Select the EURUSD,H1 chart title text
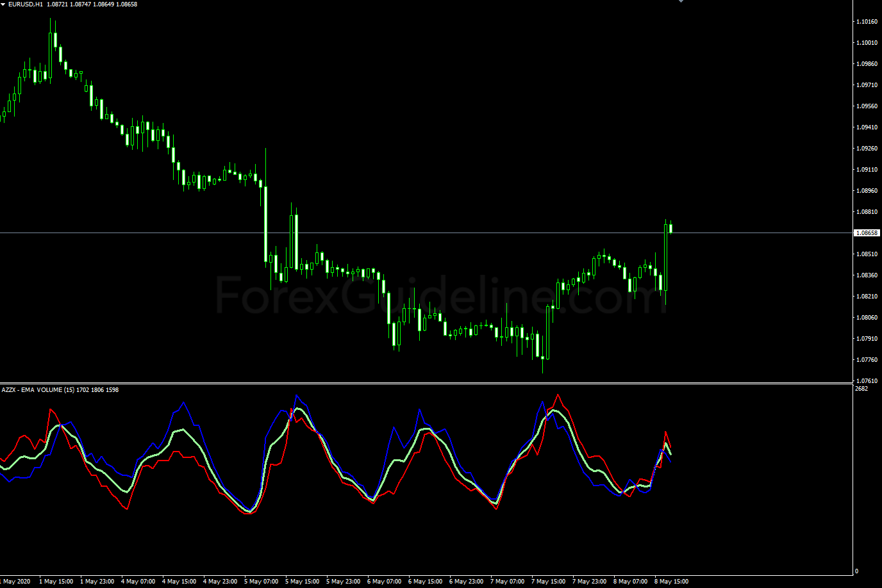Image resolution: width=882 pixels, height=588 pixels. tap(26, 4)
